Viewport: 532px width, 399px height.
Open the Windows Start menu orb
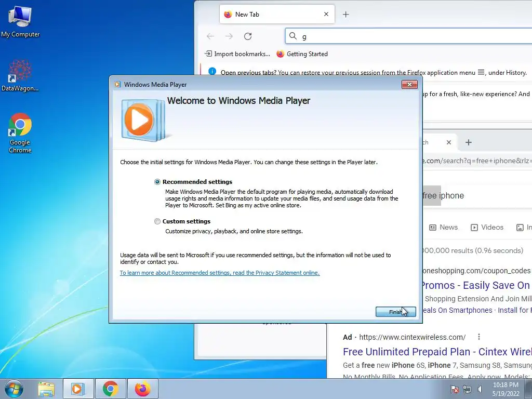click(14, 389)
